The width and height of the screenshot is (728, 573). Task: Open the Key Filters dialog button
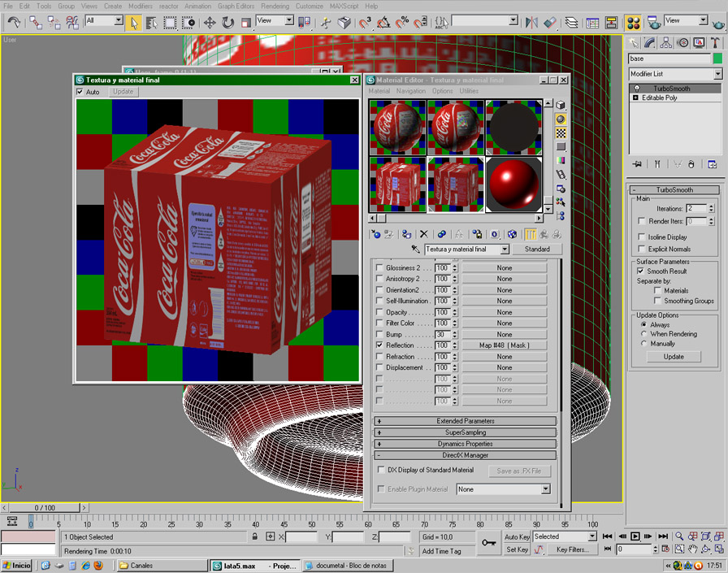click(x=573, y=549)
